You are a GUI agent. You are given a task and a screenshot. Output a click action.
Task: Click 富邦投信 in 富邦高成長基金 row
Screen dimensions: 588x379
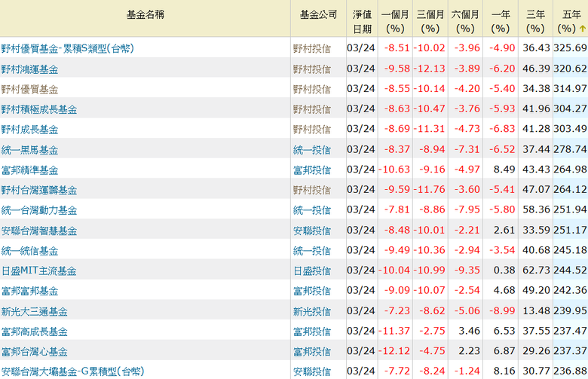tap(311, 332)
